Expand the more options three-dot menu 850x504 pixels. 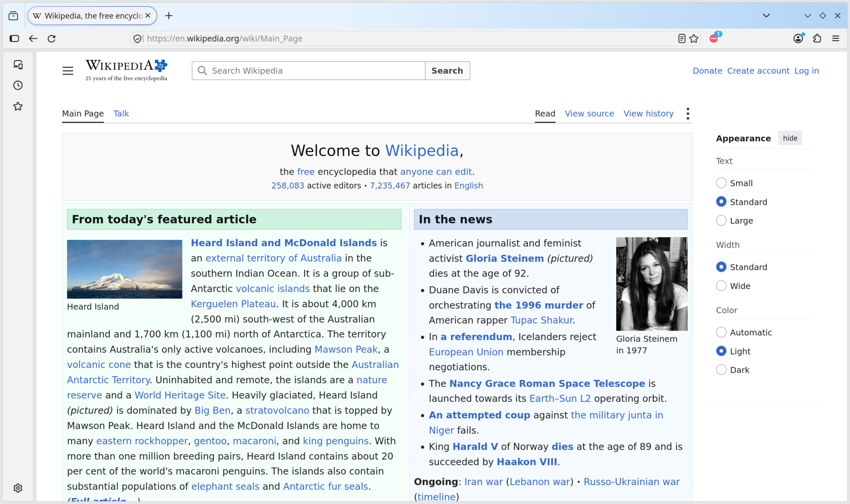point(688,114)
